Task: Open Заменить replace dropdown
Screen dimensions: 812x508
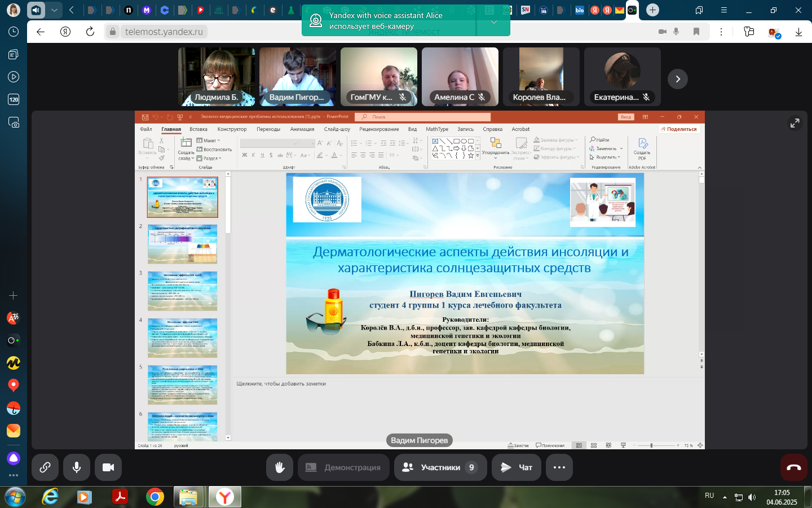Action: tap(606, 148)
